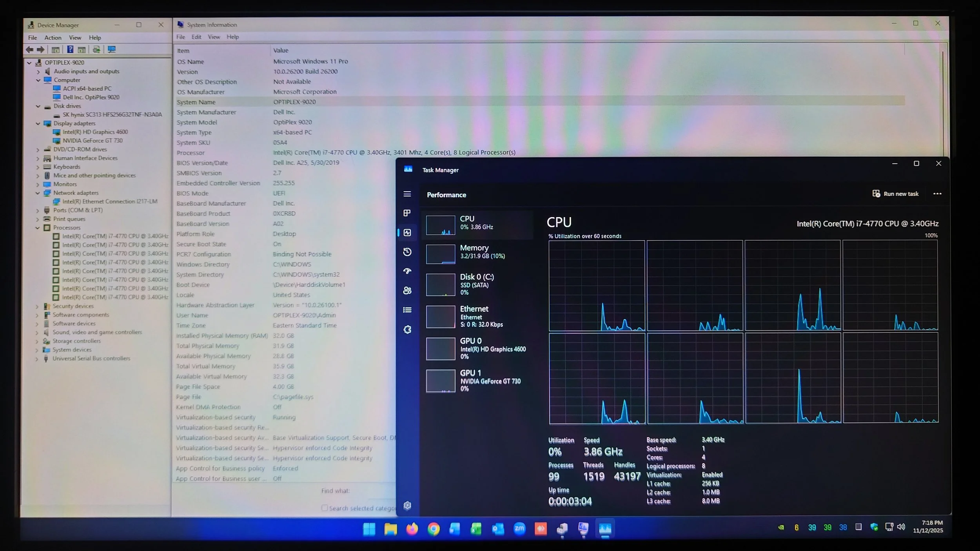
Task: Expand Audio inputs and outputs node
Action: (38, 72)
